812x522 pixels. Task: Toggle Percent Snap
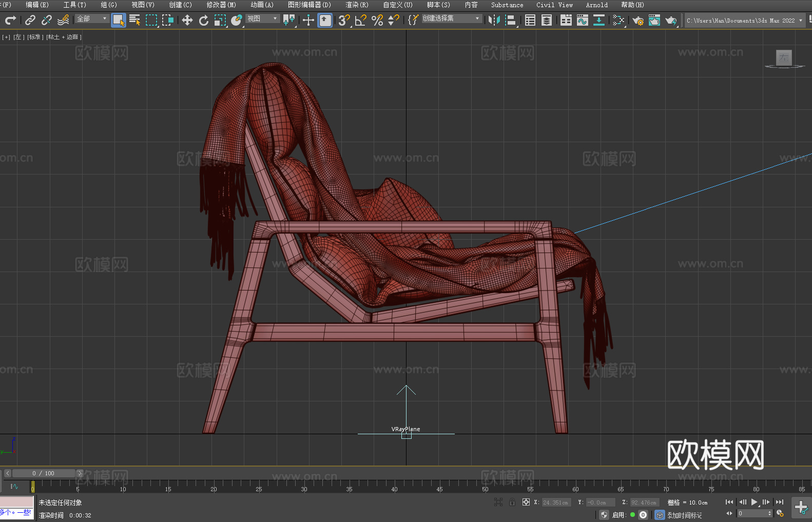[377, 20]
